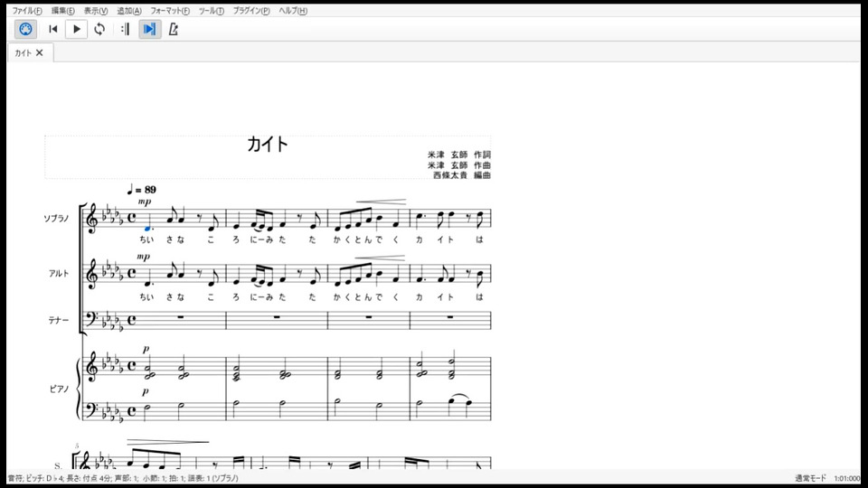This screenshot has height=488, width=868.
Task: Rewind playback to the start
Action: (53, 29)
